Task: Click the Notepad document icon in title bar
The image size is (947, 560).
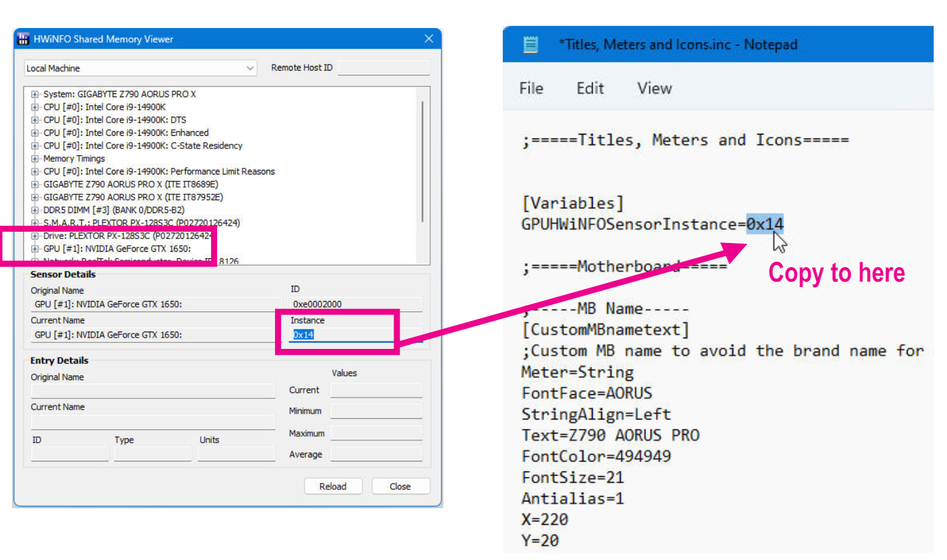Action: pyautogui.click(x=531, y=45)
